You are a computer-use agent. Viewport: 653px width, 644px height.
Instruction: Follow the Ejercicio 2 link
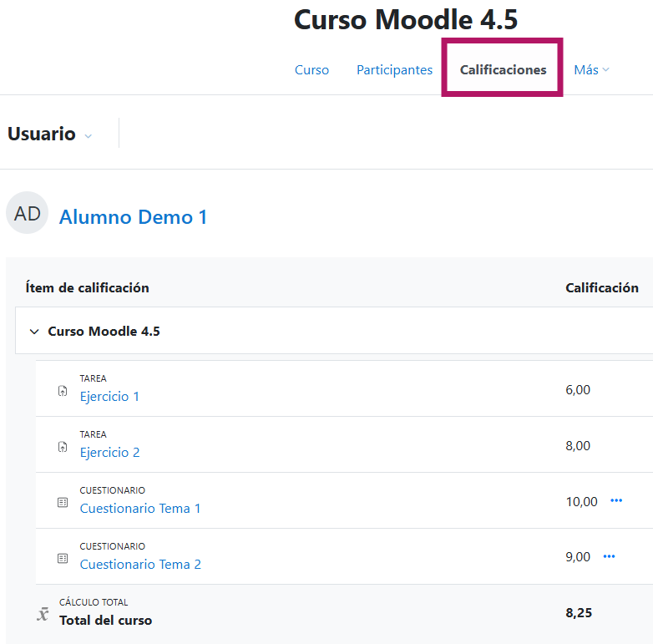point(109,453)
